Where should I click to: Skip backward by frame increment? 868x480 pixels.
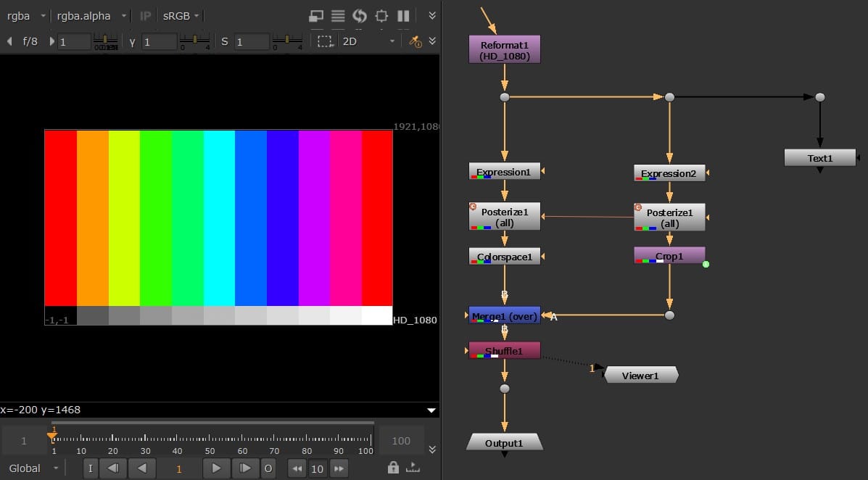tap(297, 468)
